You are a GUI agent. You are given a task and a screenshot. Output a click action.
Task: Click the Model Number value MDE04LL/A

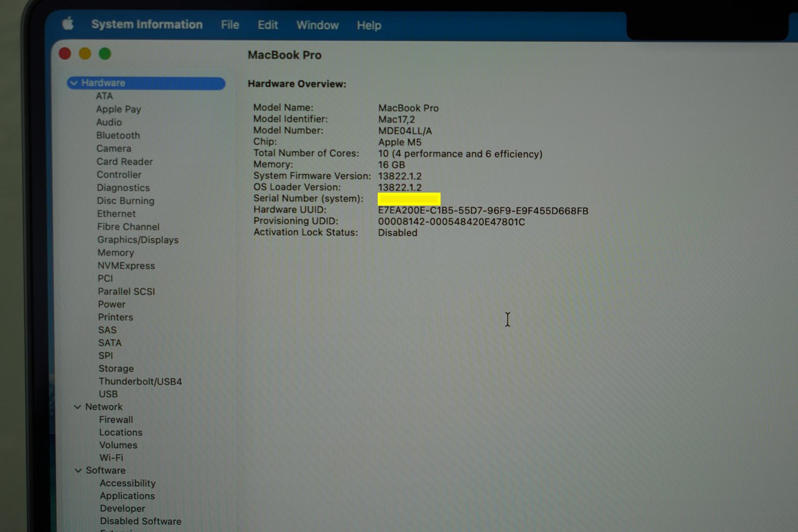405,131
